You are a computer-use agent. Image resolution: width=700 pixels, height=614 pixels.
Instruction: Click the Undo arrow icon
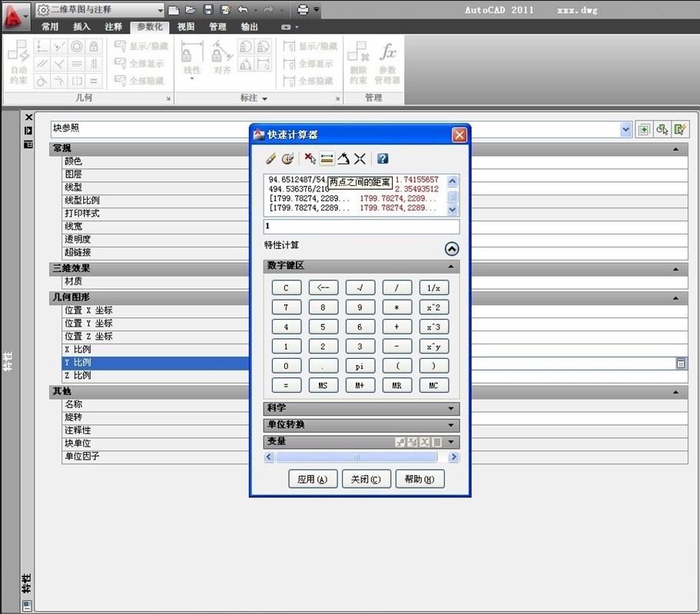tap(243, 10)
